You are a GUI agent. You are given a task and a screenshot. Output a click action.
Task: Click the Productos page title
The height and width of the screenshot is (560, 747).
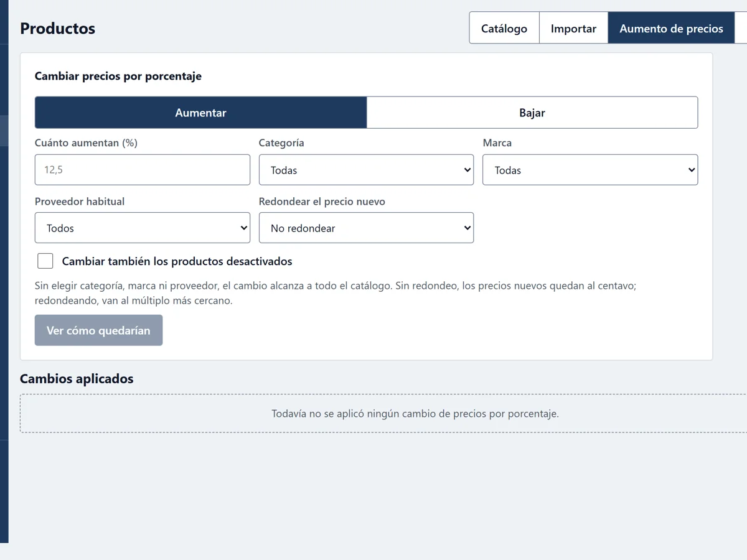57,28
